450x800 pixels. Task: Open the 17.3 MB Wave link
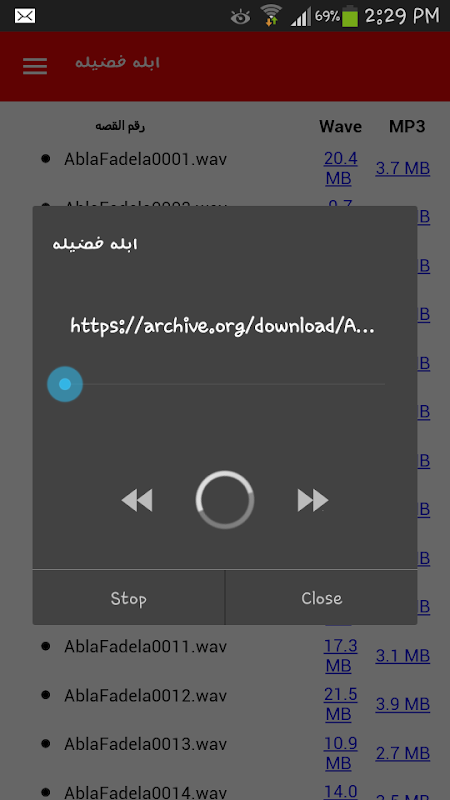pos(341,656)
